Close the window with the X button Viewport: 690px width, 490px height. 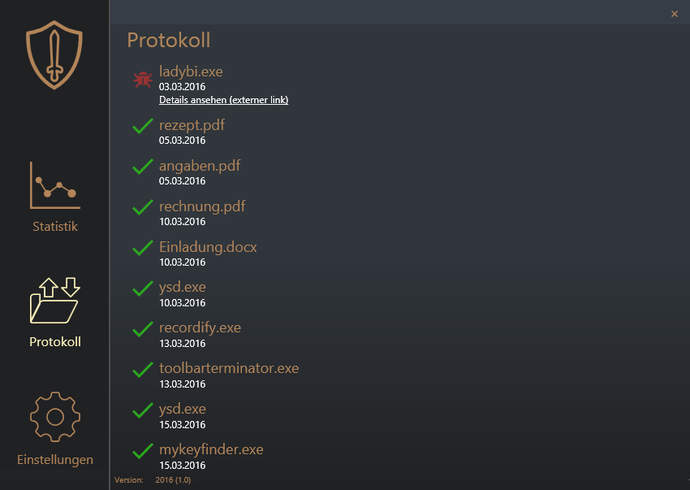pyautogui.click(x=674, y=13)
